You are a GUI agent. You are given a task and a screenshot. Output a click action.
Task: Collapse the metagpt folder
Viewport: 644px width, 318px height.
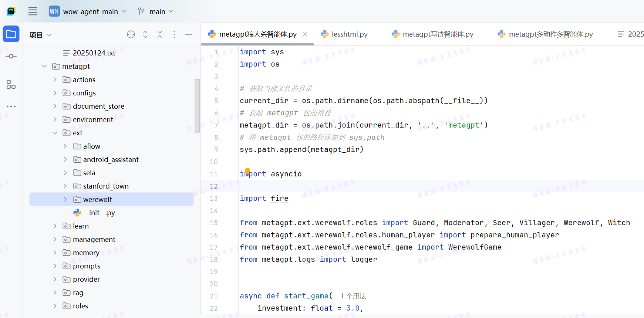coord(44,66)
